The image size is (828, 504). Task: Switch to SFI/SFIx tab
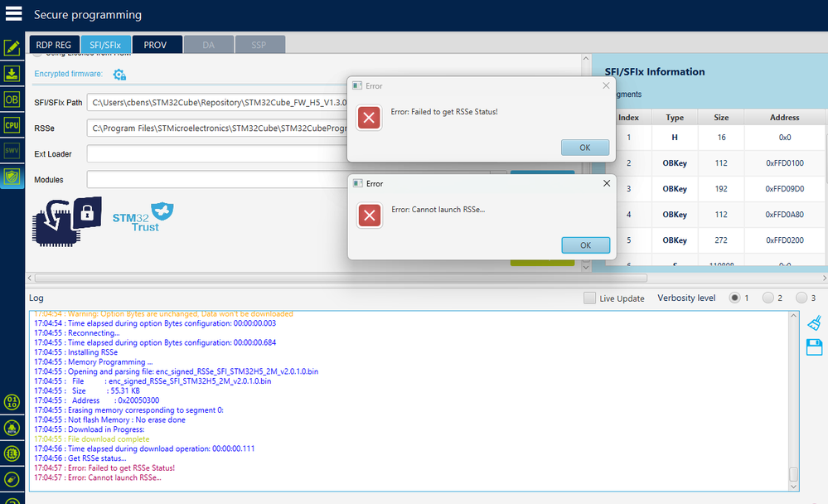click(x=105, y=45)
